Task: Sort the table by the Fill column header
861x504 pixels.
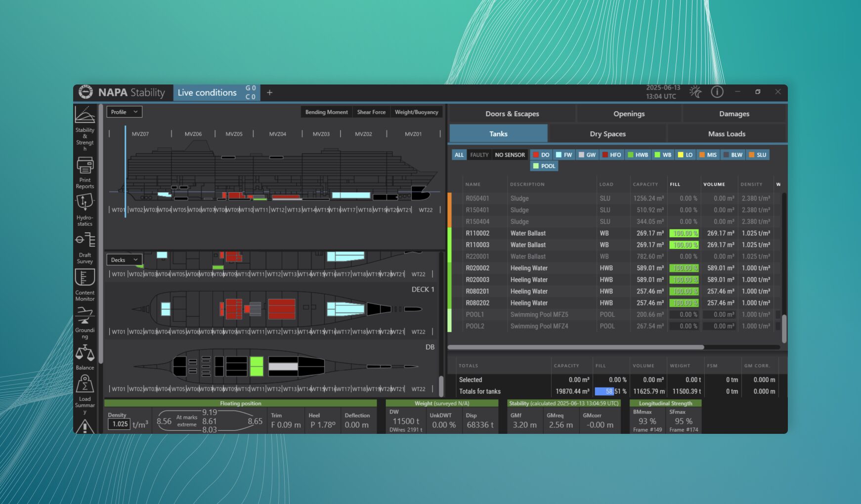Action: 675,184
